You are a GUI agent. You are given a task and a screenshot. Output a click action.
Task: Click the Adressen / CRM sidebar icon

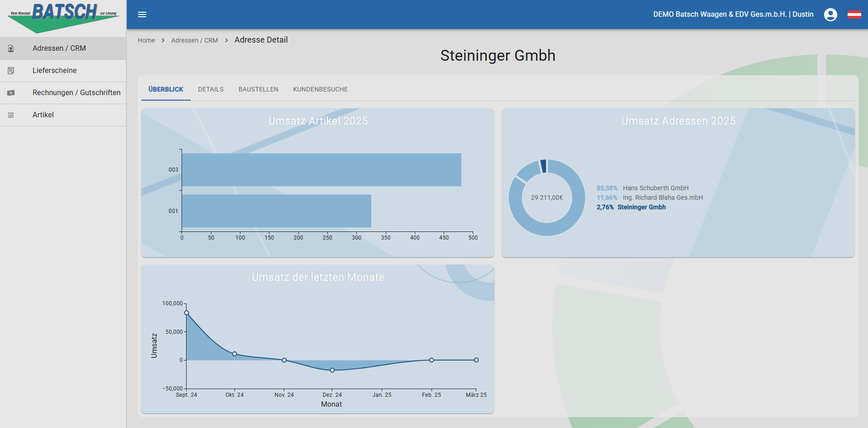[11, 48]
